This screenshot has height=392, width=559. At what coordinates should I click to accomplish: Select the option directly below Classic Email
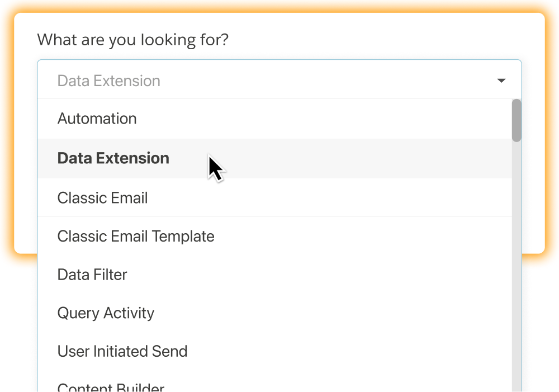click(x=136, y=236)
